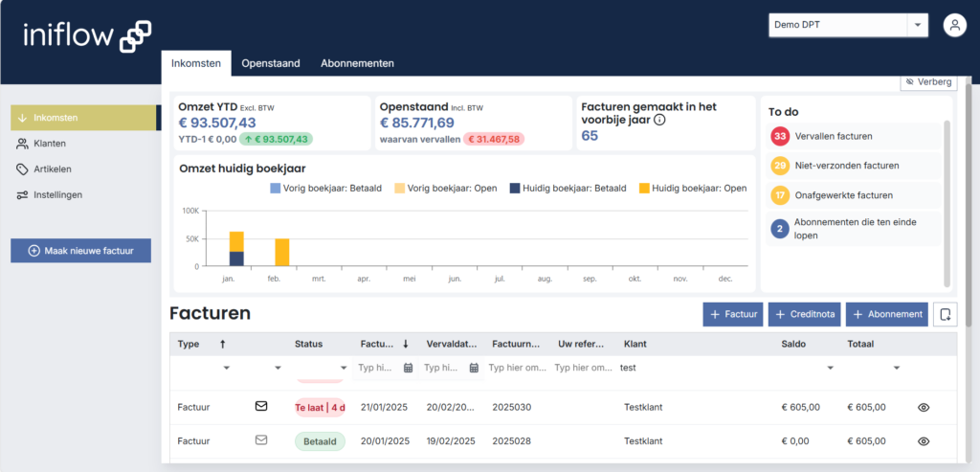
Task: Switch to the Inkomsten tab
Action: [x=196, y=63]
